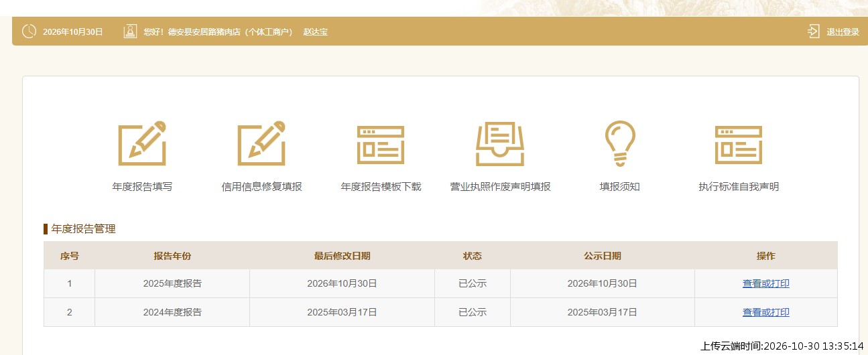Open the 信用信息修复填报 edit icon
This screenshot has width=868, height=355.
(261, 143)
